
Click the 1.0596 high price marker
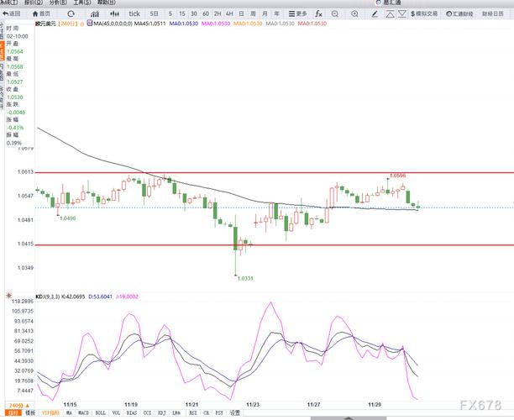click(x=397, y=176)
